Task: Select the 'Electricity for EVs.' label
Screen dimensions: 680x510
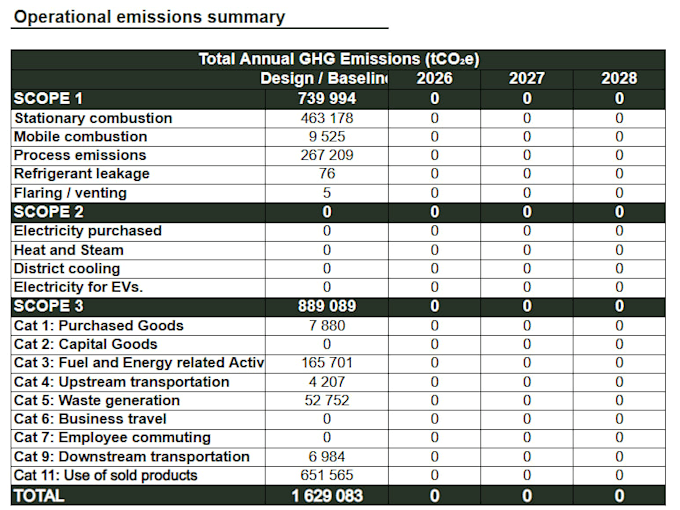Action: pos(78,287)
